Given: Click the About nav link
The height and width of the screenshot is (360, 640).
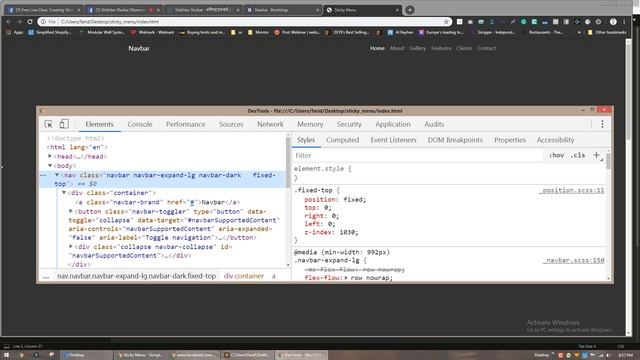Looking at the screenshot, I should [397, 48].
